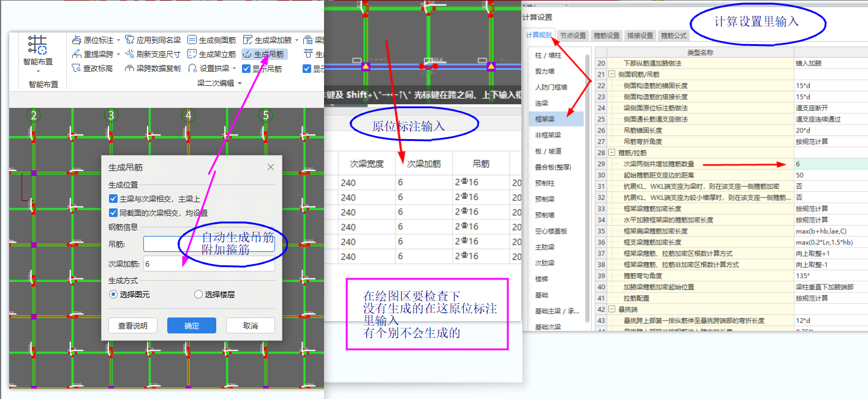Click row 39 箍筋弯勾角度 value 135°
The width and height of the screenshot is (868, 399).
(831, 276)
